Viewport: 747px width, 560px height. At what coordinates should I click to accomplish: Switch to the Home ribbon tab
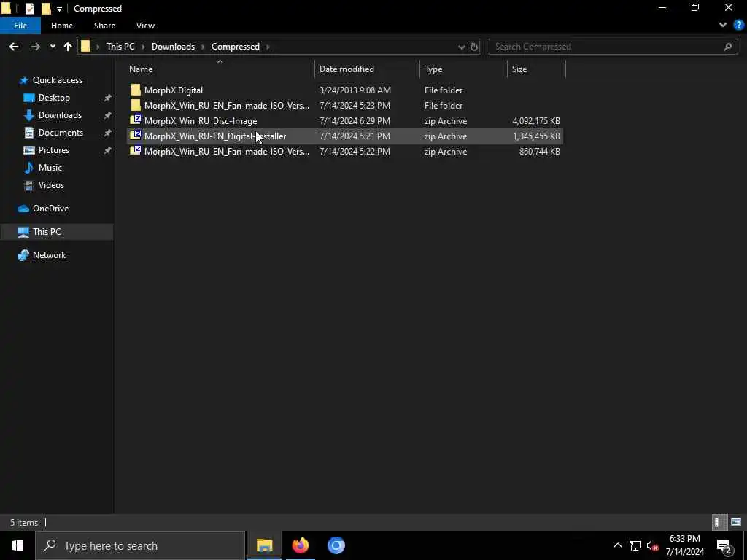coord(62,26)
